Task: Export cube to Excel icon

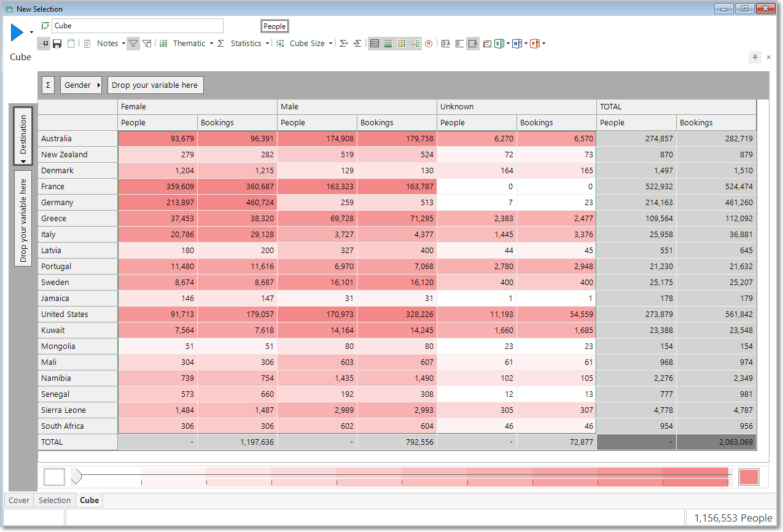Action: [x=500, y=44]
